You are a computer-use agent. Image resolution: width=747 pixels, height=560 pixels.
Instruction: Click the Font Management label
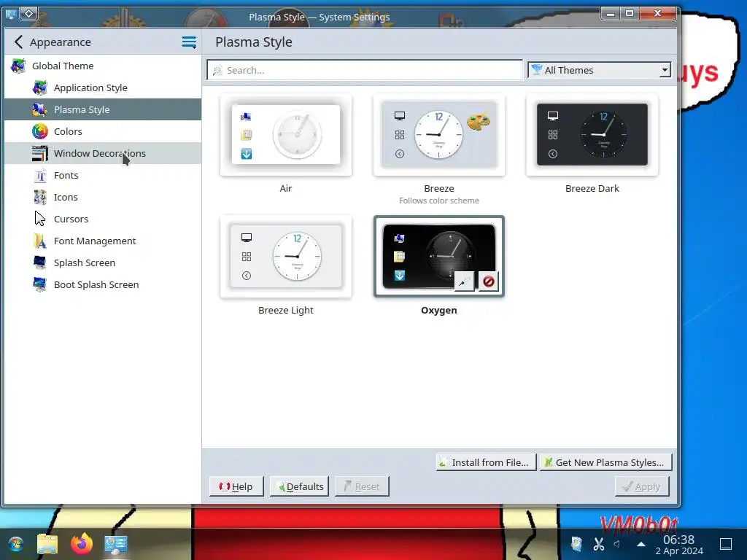click(x=95, y=241)
